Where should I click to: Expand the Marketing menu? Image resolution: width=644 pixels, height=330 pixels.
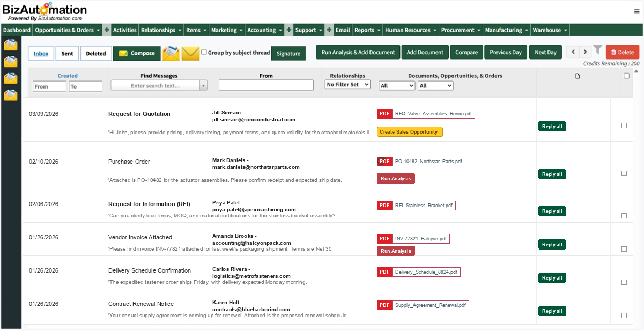227,30
